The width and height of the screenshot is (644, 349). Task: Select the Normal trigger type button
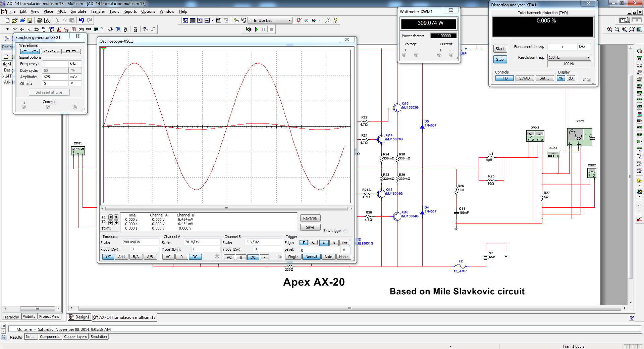(x=311, y=257)
